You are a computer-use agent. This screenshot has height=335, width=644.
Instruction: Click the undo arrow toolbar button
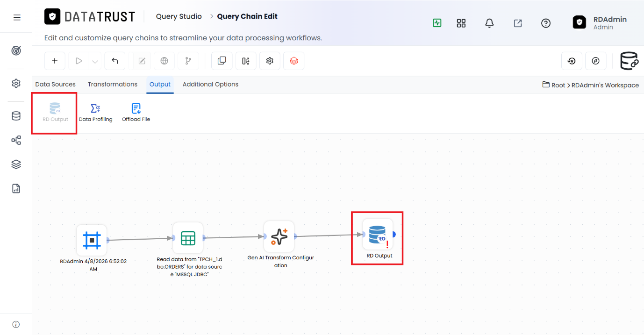[x=115, y=61]
